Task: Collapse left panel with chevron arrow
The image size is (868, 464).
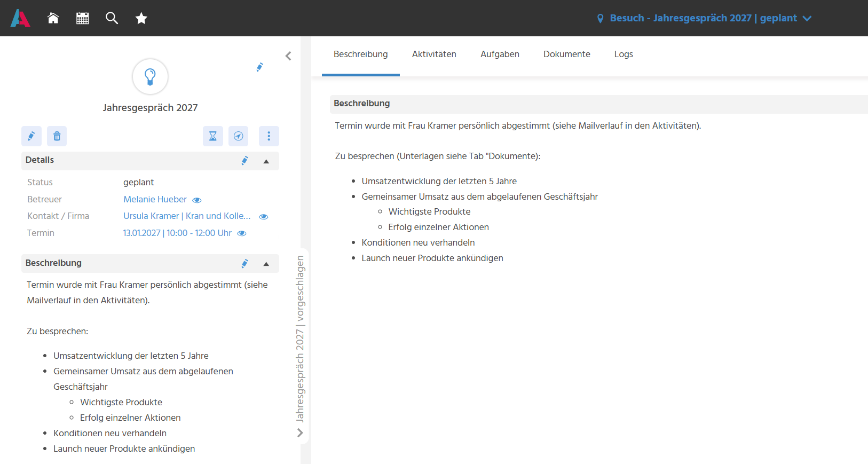Action: 288,56
